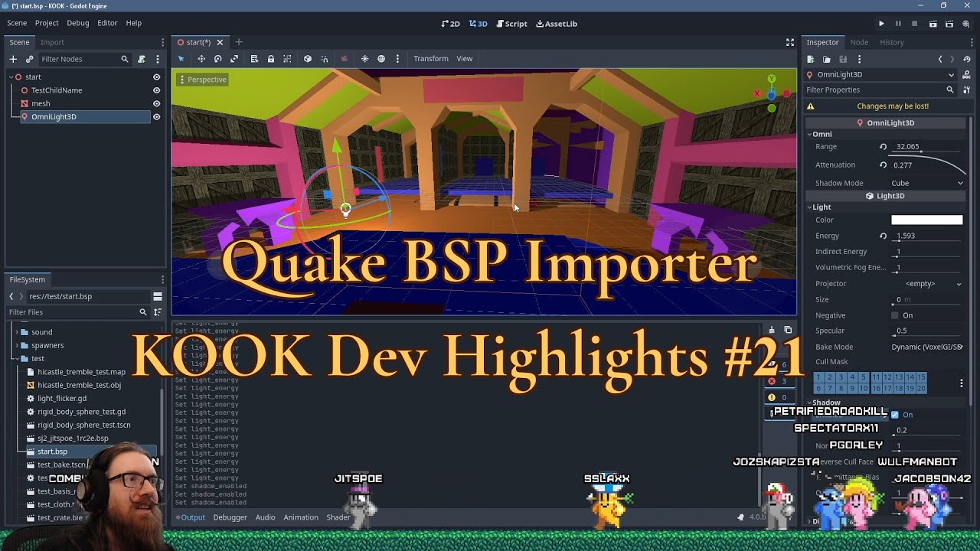Image resolution: width=980 pixels, height=551 pixels.
Task: Open the AssetLib workspace
Action: tap(557, 24)
